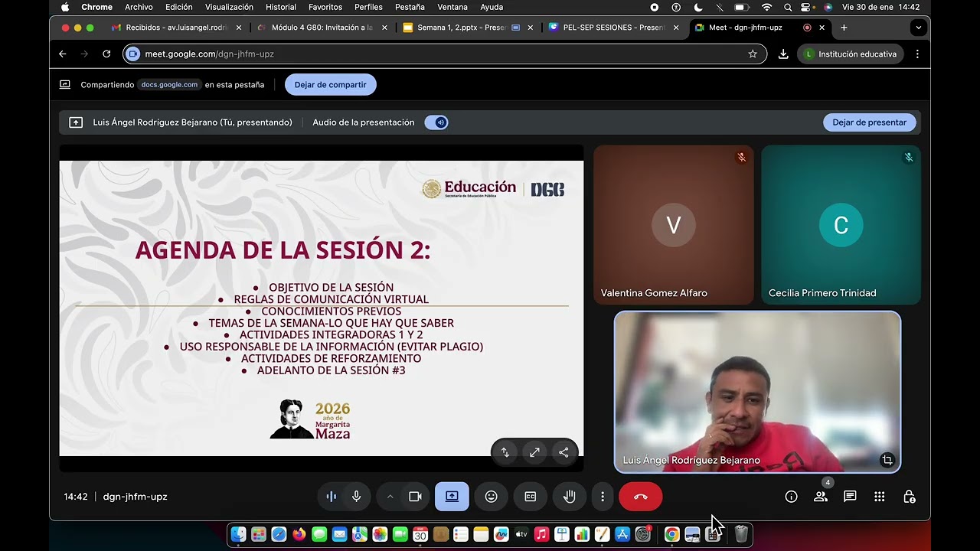Show the participants list
This screenshot has width=980, height=551.
(821, 497)
